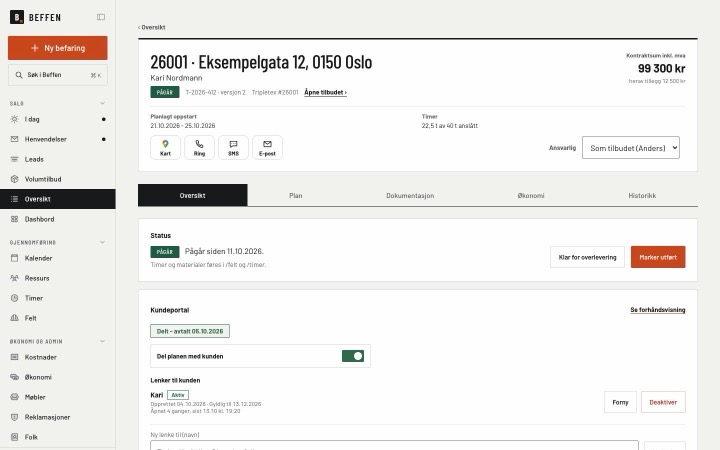Go back via the Oversikt breadcrumb
Viewport: 720px width, 450px height.
[x=152, y=28]
